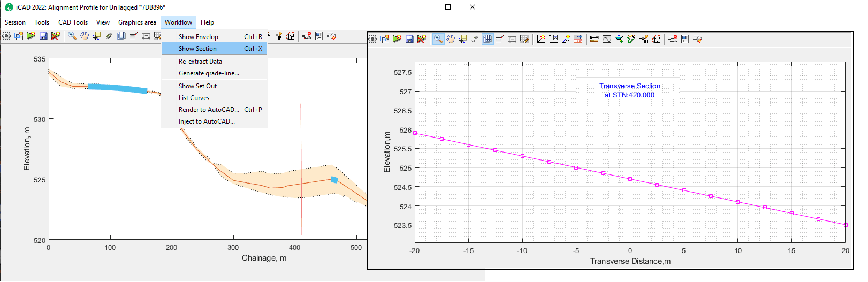Open the settings gear in the profile toolbar
The height and width of the screenshot is (282, 868).
(6, 36)
